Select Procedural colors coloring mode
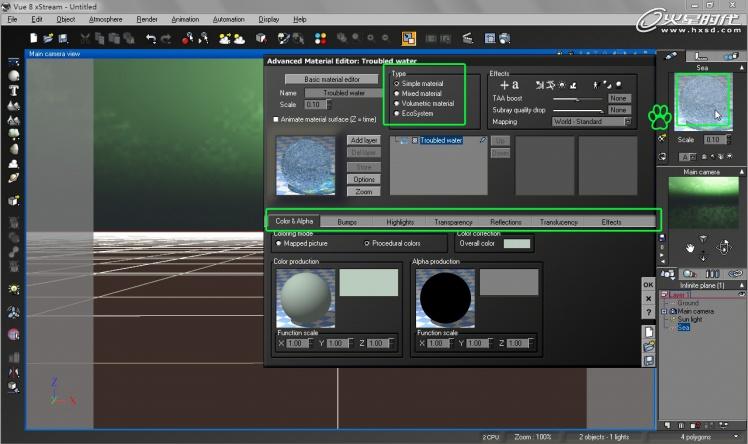Screen dimensions: 748x444 coord(367,243)
